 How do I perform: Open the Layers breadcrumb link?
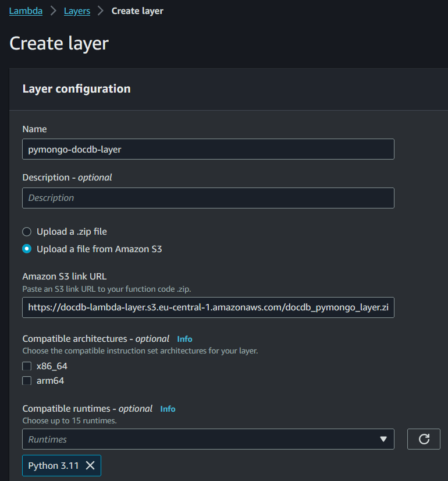coord(77,10)
